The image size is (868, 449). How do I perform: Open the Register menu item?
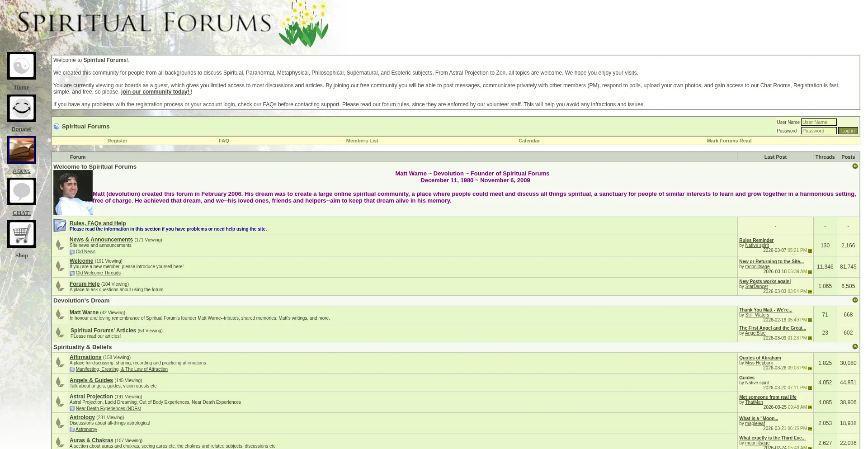[117, 141]
